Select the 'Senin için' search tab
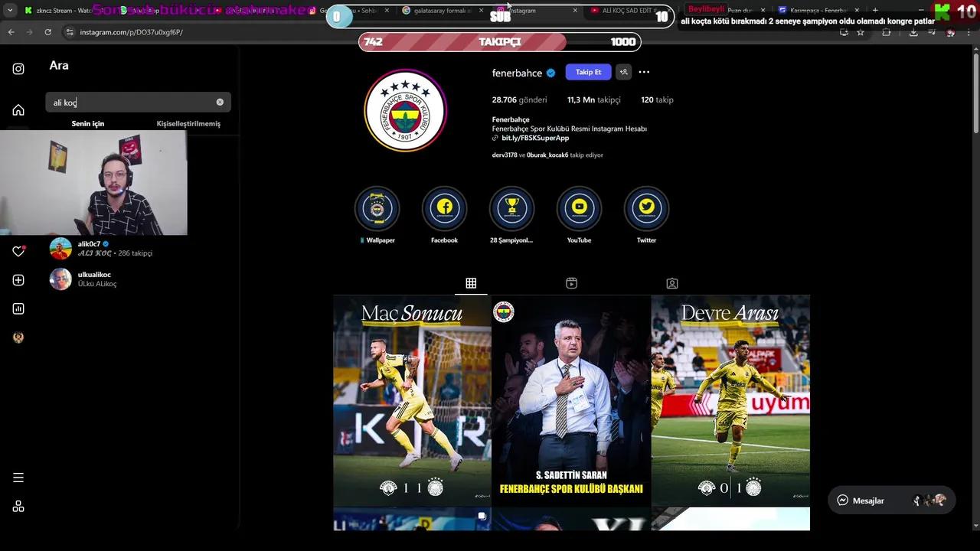Viewport: 980px width, 551px height. (x=88, y=123)
